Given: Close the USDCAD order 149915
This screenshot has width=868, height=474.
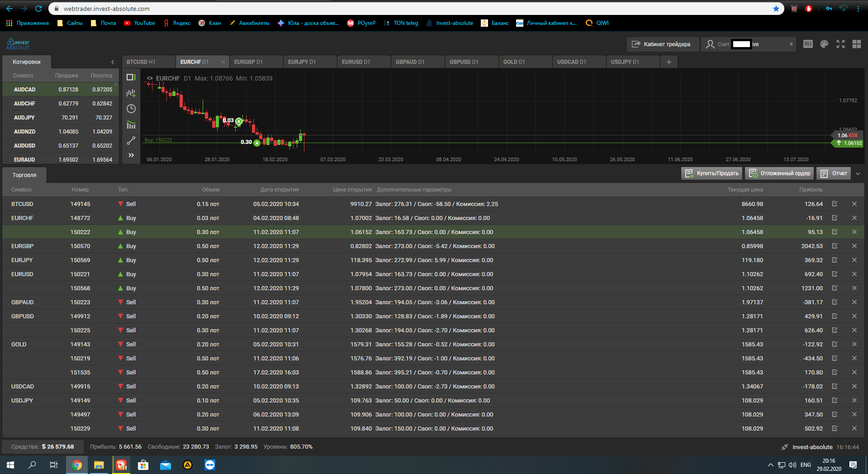Looking at the screenshot, I should click(854, 386).
